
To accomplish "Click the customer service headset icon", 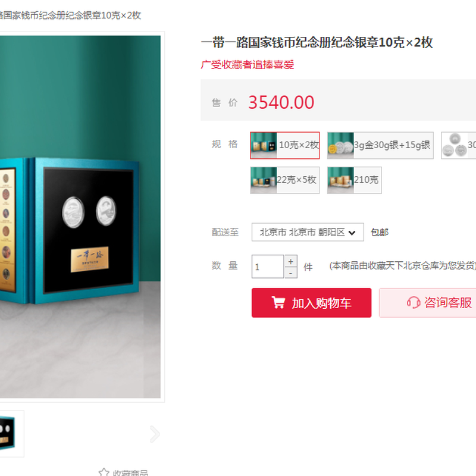I will click(x=413, y=303).
